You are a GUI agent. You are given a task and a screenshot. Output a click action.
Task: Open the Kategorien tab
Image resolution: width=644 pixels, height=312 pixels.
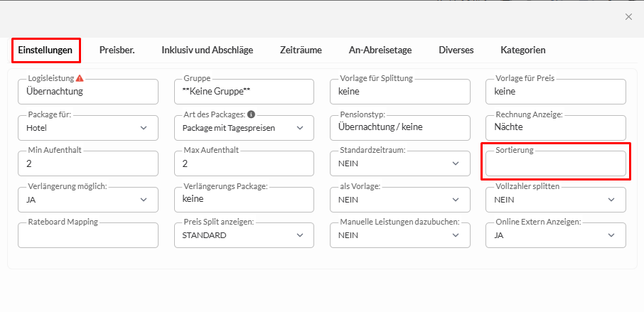pos(523,50)
